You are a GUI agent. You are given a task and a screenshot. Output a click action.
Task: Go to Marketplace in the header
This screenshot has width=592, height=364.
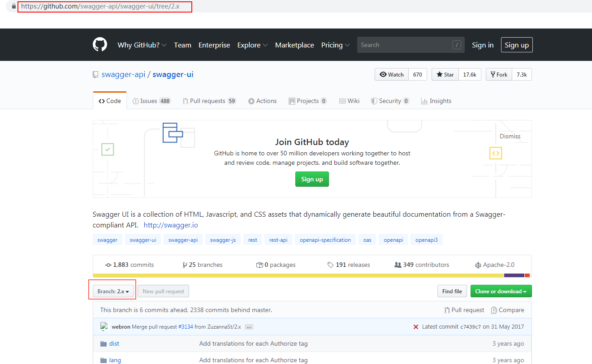pos(294,45)
